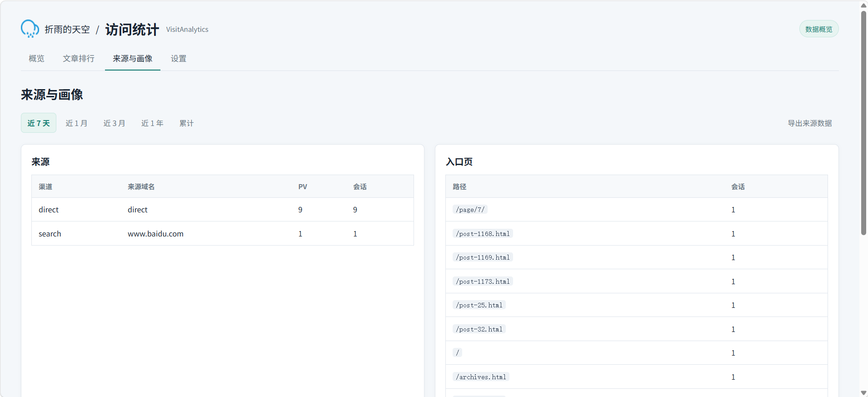868x397 pixels.
Task: Switch to the 文章排行 tab
Action: pos(79,59)
